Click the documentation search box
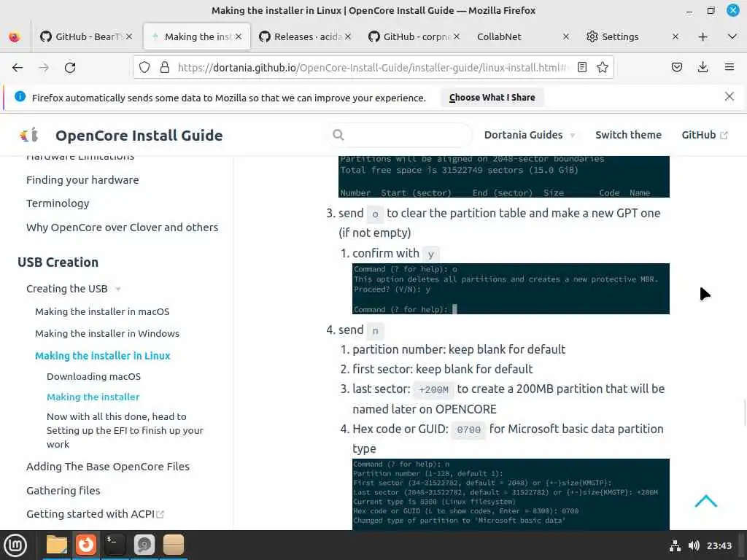Viewport: 747px width, 560px height. tap(399, 135)
